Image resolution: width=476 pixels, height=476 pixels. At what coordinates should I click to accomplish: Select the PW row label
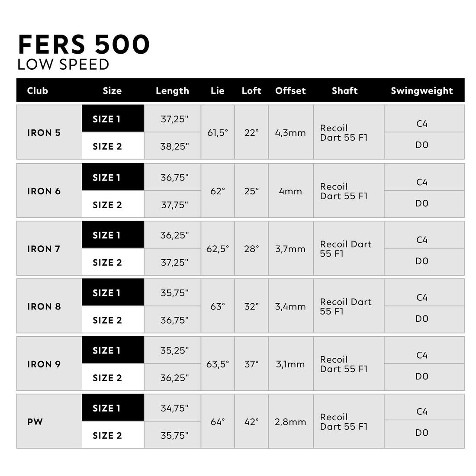(x=35, y=421)
